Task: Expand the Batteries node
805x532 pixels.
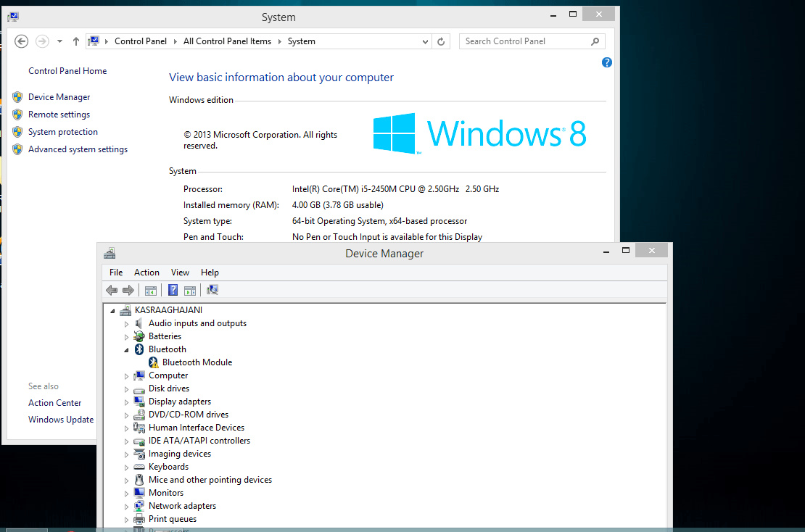Action: 126,337
